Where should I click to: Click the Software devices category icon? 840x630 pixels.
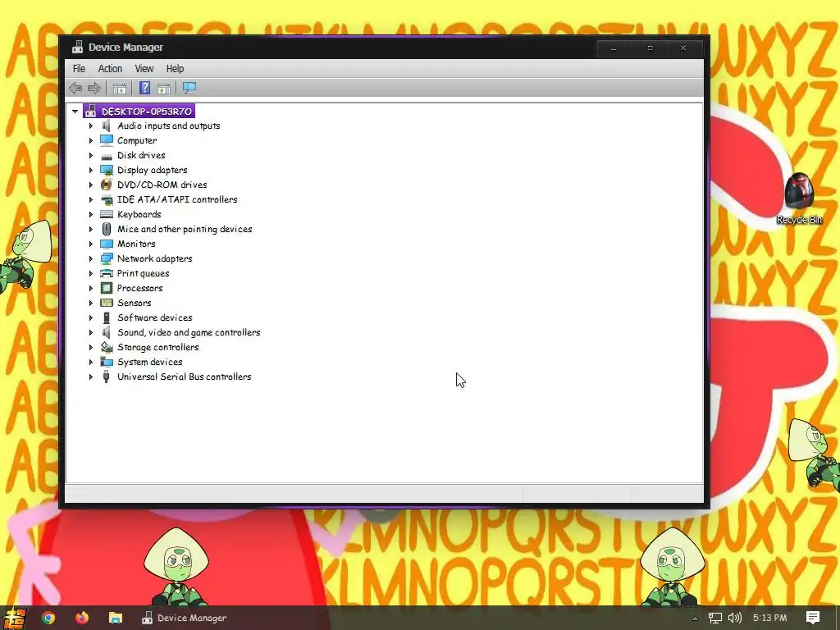coord(107,317)
